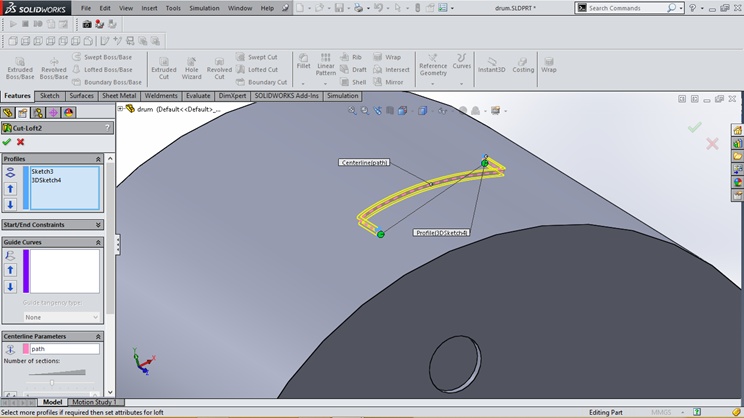Image resolution: width=744 pixels, height=418 pixels.
Task: Expand the Start/End Constraints section
Action: (98, 225)
